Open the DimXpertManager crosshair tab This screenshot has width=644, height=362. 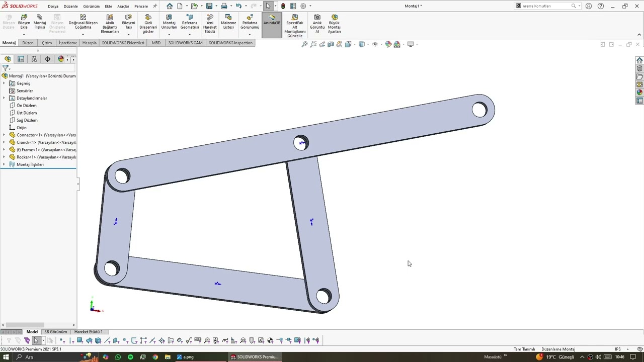click(47, 59)
